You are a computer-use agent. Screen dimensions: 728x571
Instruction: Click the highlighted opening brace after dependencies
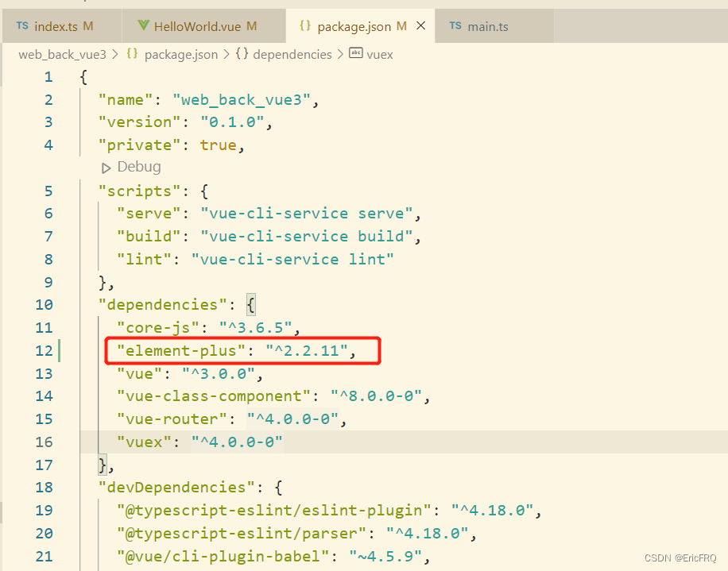250,305
